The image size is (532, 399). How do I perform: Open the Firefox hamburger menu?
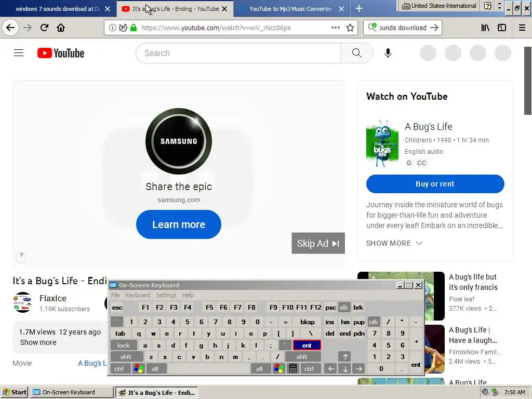(x=522, y=28)
